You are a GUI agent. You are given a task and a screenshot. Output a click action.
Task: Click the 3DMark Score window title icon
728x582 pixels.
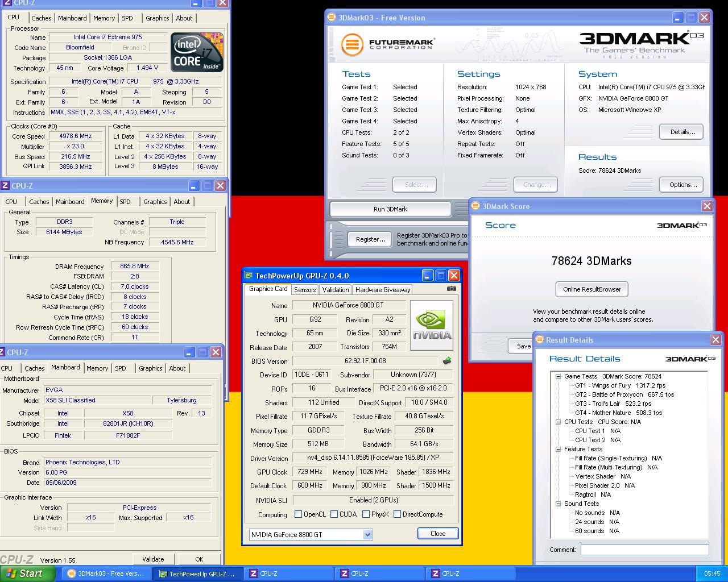pos(476,206)
